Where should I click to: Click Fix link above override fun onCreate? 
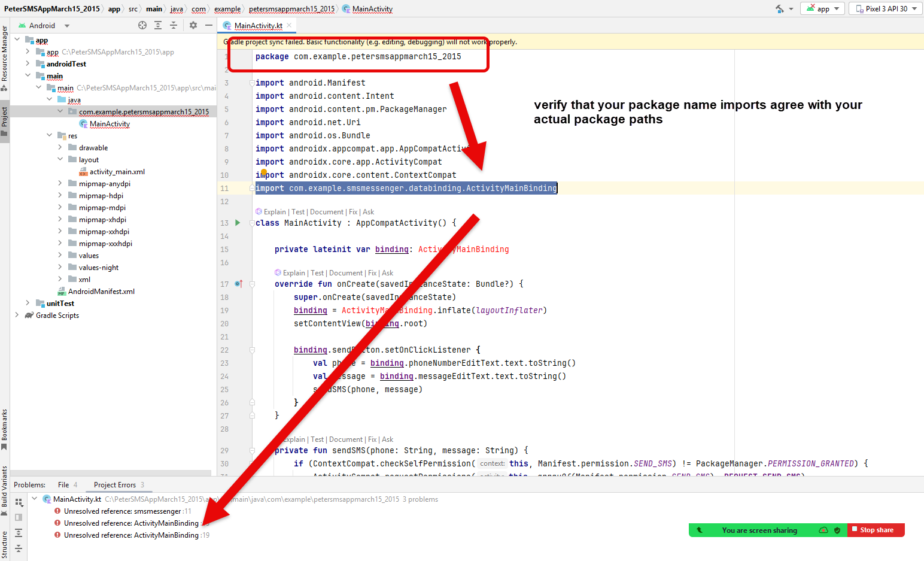[372, 273]
